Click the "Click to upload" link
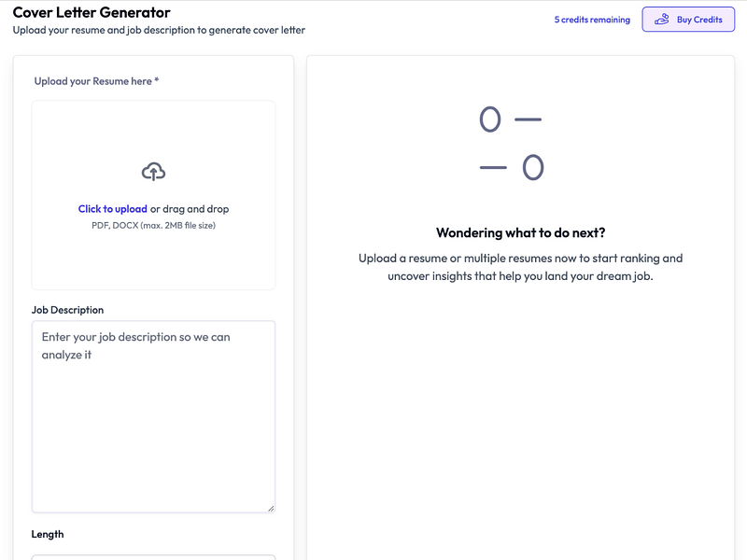Image resolution: width=747 pixels, height=560 pixels. point(112,209)
